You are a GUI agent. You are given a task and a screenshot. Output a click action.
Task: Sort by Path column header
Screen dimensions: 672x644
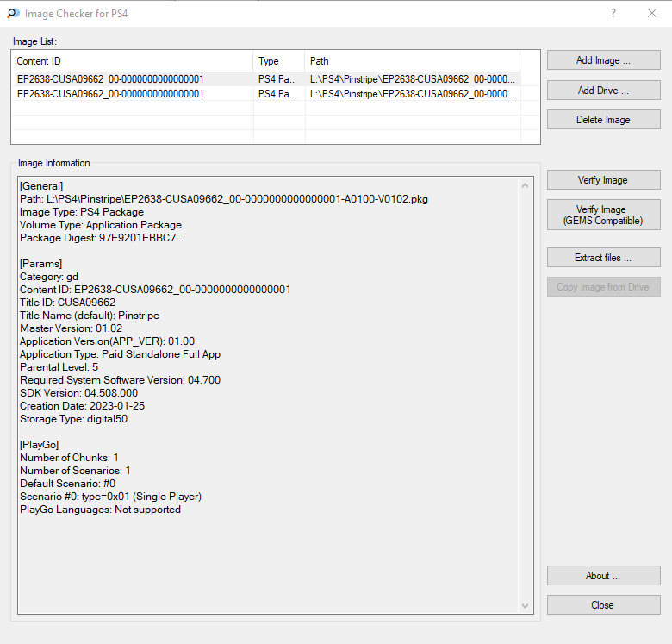tap(413, 61)
